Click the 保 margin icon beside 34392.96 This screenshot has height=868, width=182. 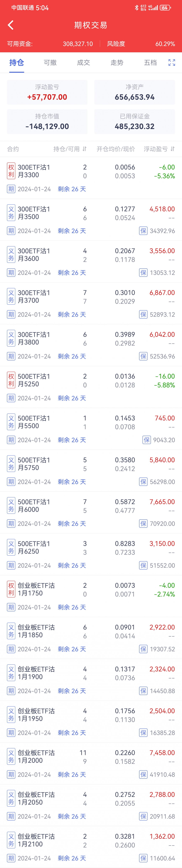coord(143,231)
